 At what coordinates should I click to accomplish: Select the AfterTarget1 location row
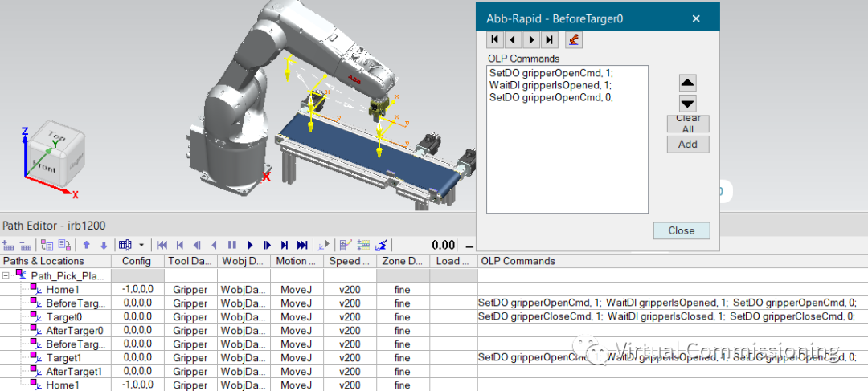tap(74, 371)
